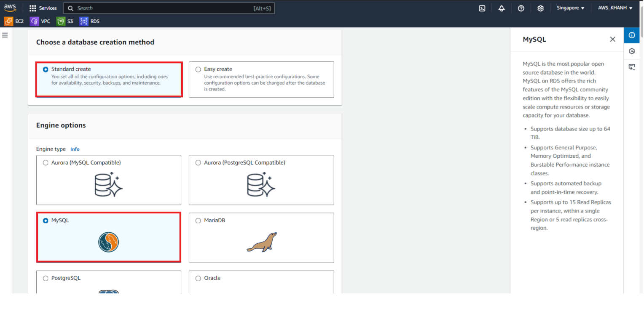Click the 'Choose a database creation method' heading
This screenshot has width=644, height=311.
coord(95,42)
